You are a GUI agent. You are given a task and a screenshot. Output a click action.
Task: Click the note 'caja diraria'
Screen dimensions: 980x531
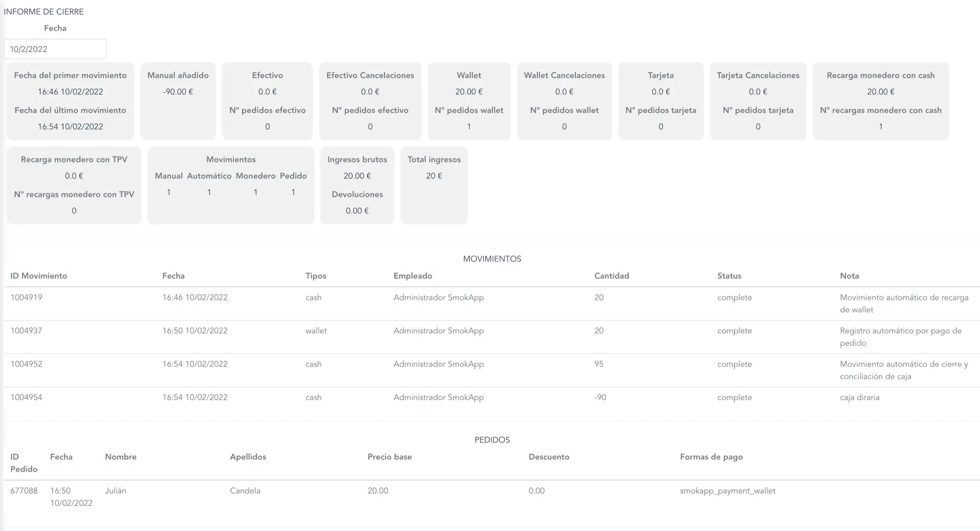pyautogui.click(x=859, y=397)
